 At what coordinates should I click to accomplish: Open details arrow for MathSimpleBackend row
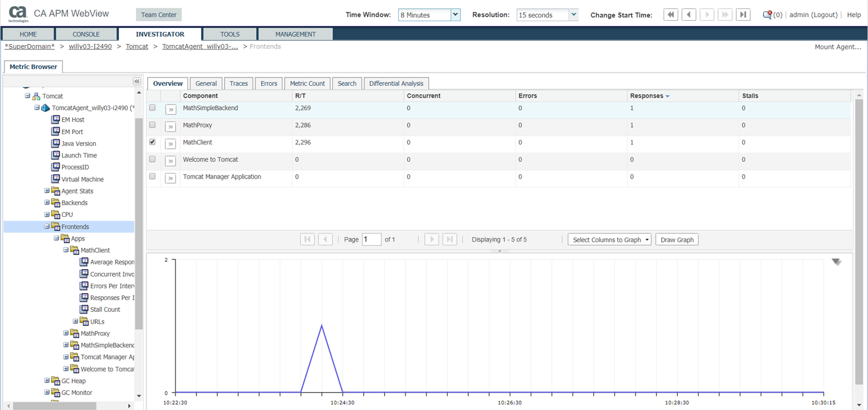point(171,110)
